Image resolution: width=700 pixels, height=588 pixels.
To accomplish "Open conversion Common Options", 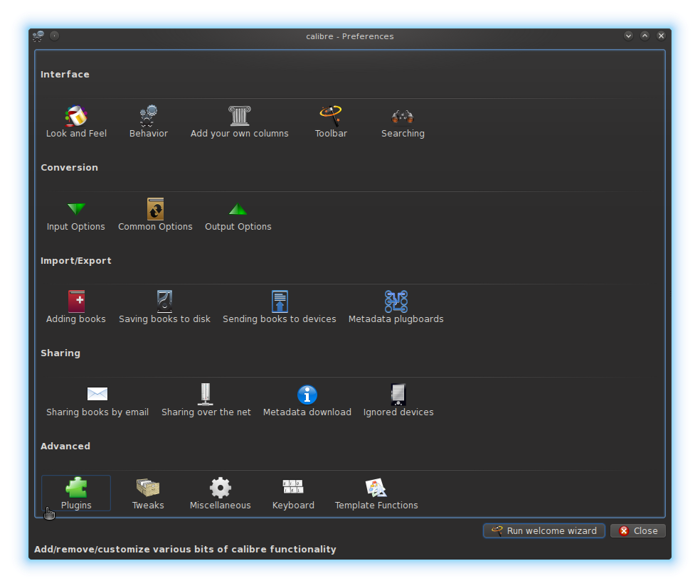I will pyautogui.click(x=155, y=215).
